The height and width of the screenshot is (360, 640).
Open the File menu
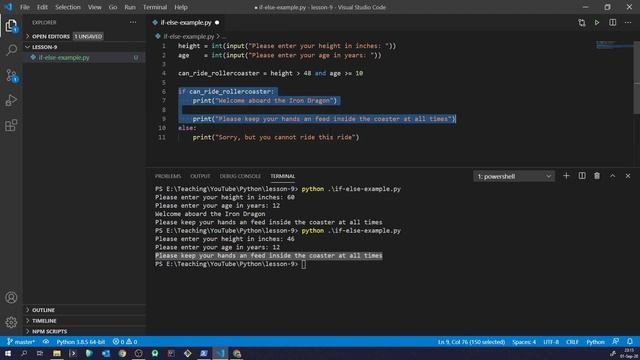pyautogui.click(x=25, y=7)
